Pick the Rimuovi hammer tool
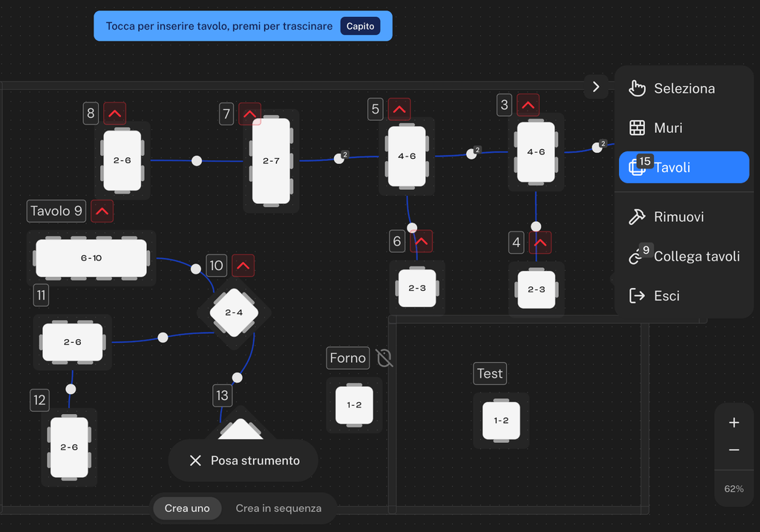Image resolution: width=760 pixels, height=532 pixels. tap(684, 217)
